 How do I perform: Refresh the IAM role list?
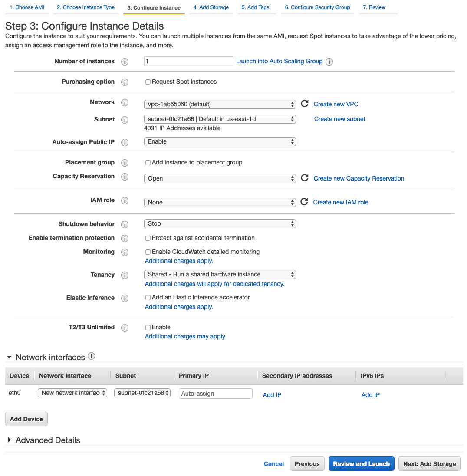tap(304, 202)
